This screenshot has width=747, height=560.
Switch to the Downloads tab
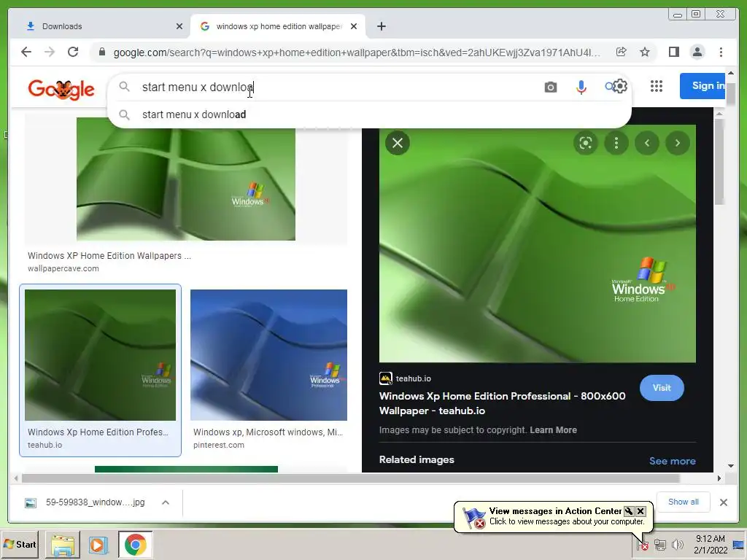(x=101, y=26)
